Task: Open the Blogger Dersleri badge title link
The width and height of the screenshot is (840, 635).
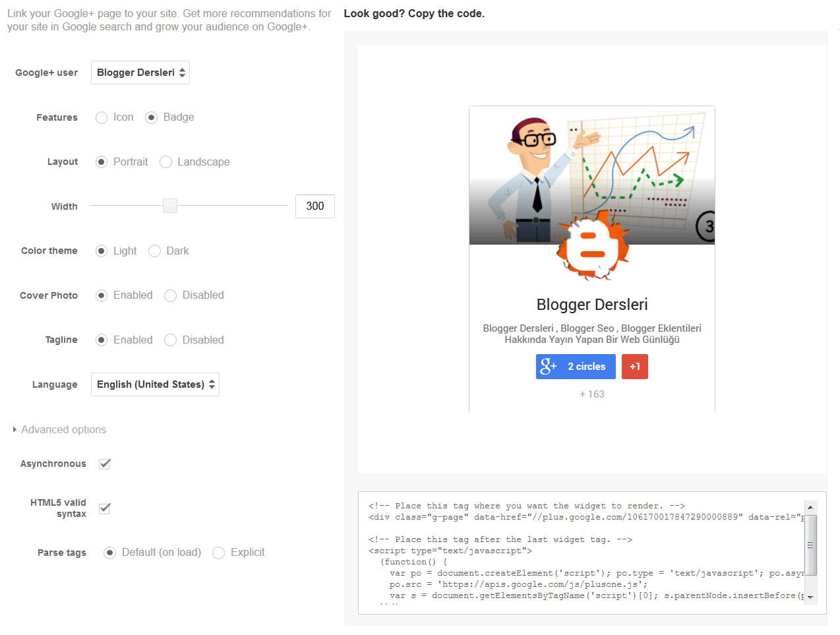Action: pyautogui.click(x=592, y=305)
